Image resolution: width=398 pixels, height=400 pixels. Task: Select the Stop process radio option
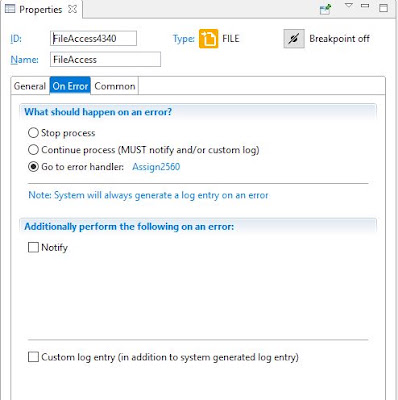point(33,133)
